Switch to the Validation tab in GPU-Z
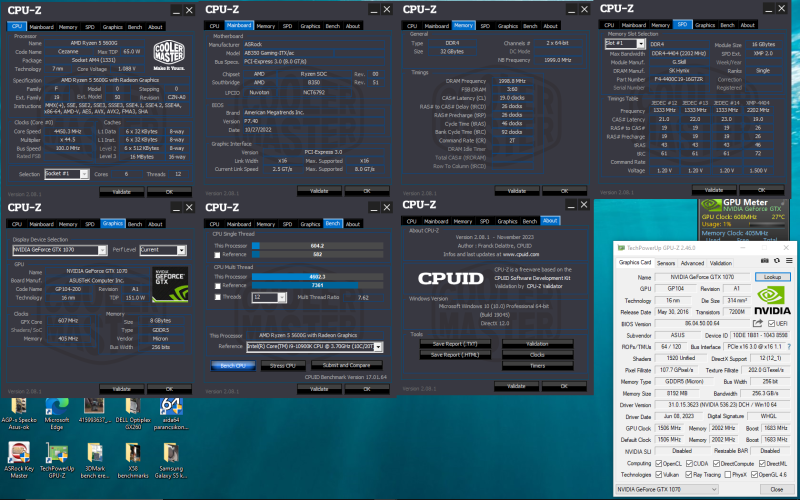 (720, 263)
